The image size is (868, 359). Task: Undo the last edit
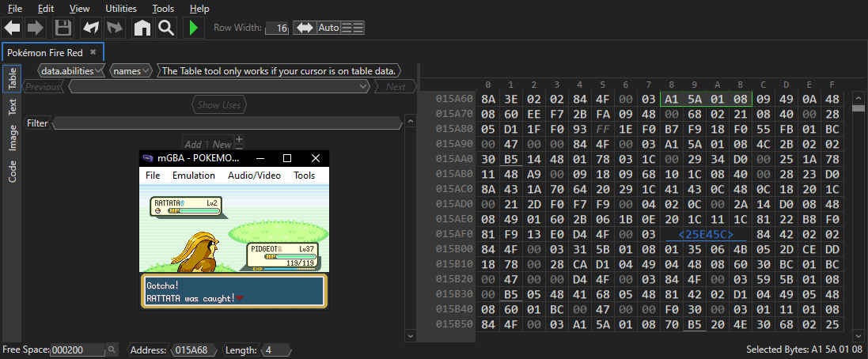click(x=91, y=28)
